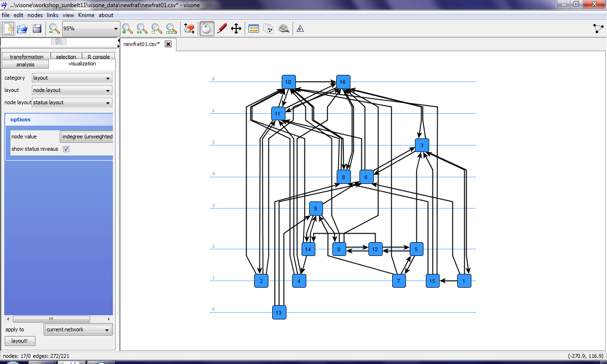Choose the four-arrow move tool

click(x=236, y=29)
